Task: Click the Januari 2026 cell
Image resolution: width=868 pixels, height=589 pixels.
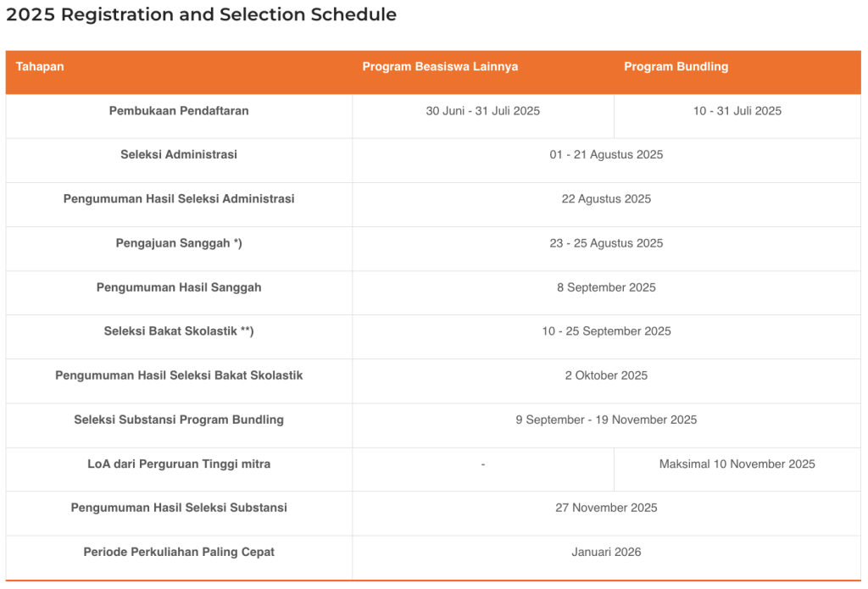Action: click(606, 552)
